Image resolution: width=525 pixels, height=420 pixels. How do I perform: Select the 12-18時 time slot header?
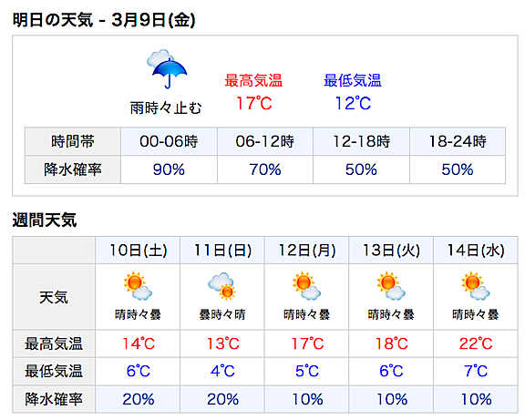(361, 141)
